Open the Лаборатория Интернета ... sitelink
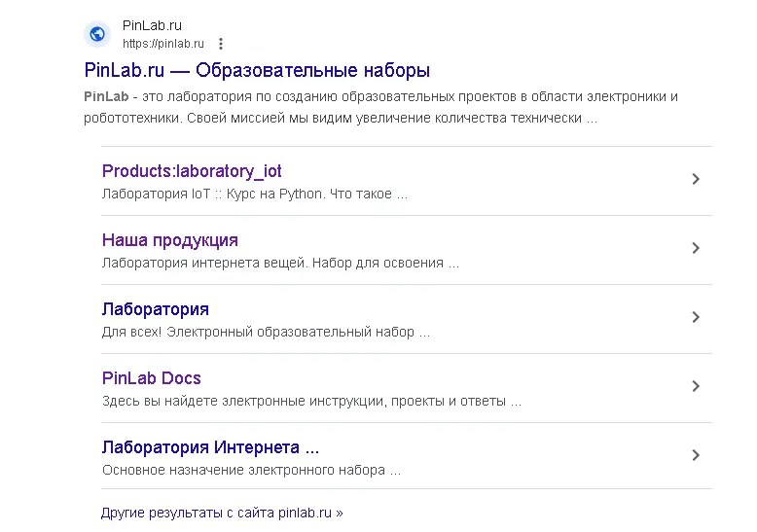757x532 pixels. pyautogui.click(x=210, y=447)
